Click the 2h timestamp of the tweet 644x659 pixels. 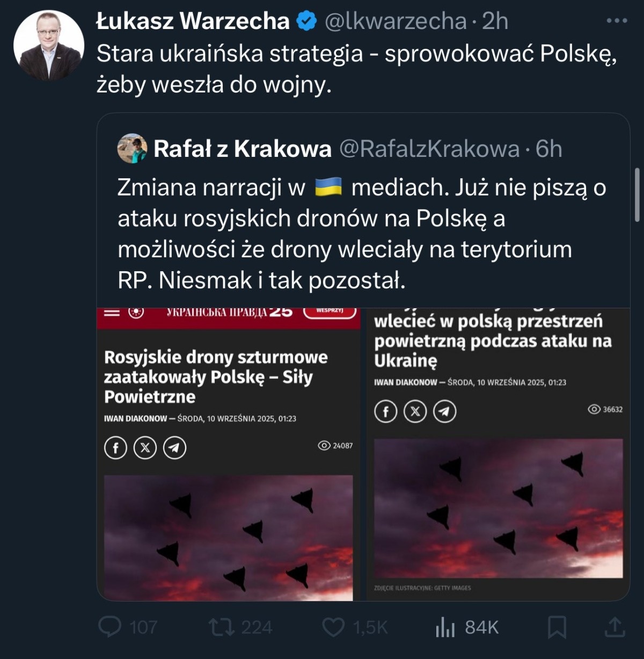click(495, 21)
